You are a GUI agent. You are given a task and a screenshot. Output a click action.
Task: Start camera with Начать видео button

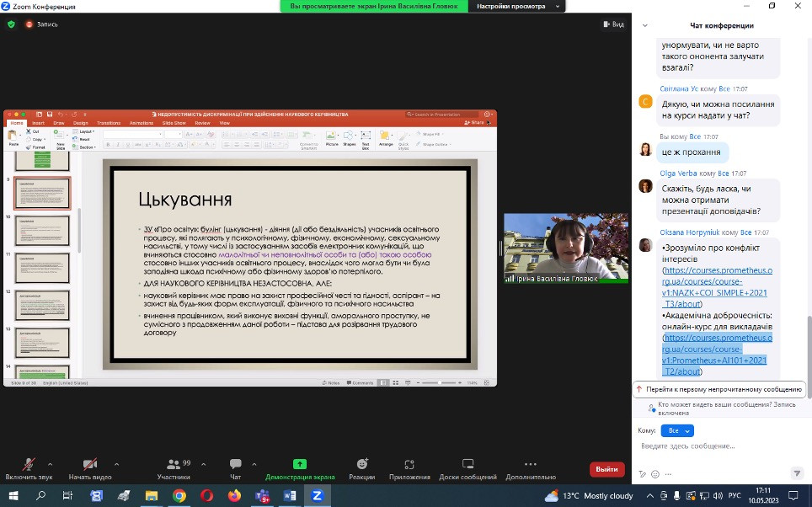coord(88,464)
